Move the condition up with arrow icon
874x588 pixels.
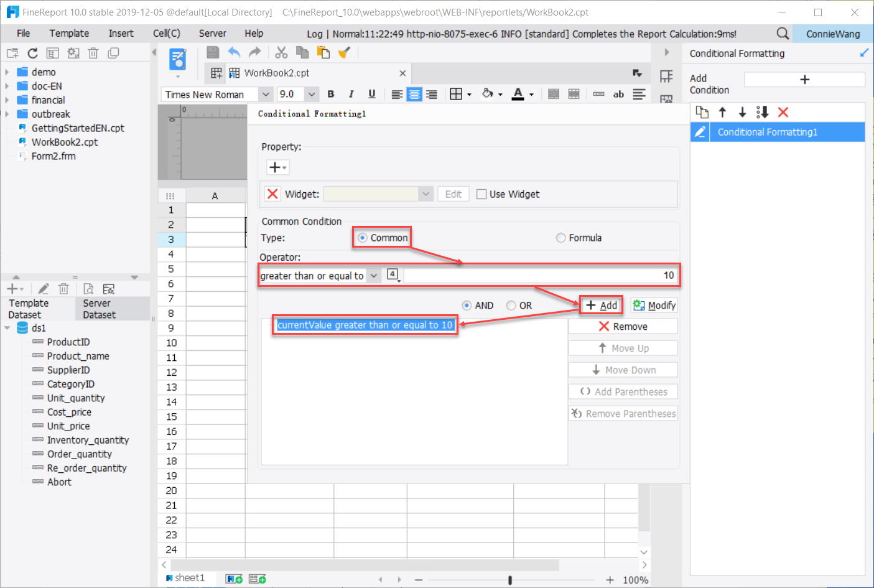point(722,112)
